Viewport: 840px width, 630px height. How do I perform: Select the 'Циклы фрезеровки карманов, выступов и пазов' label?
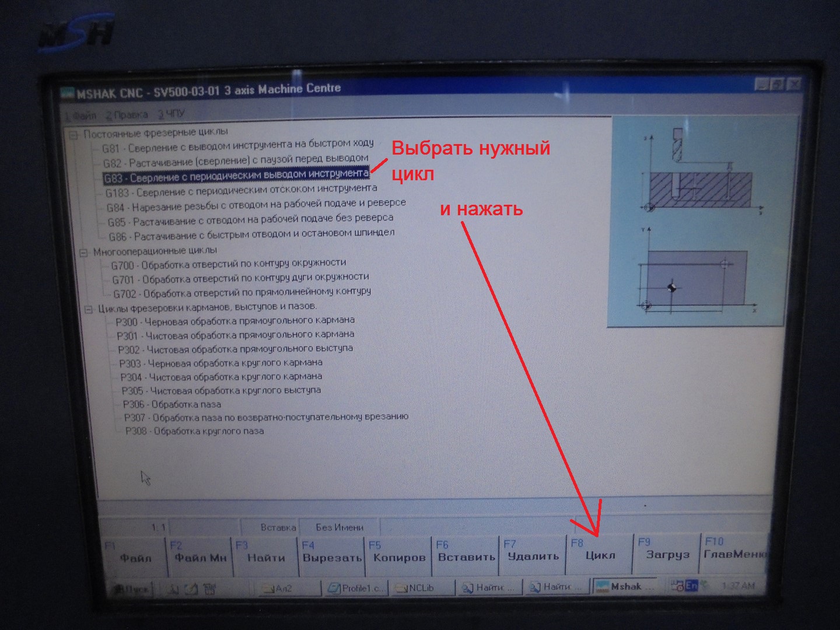click(208, 307)
